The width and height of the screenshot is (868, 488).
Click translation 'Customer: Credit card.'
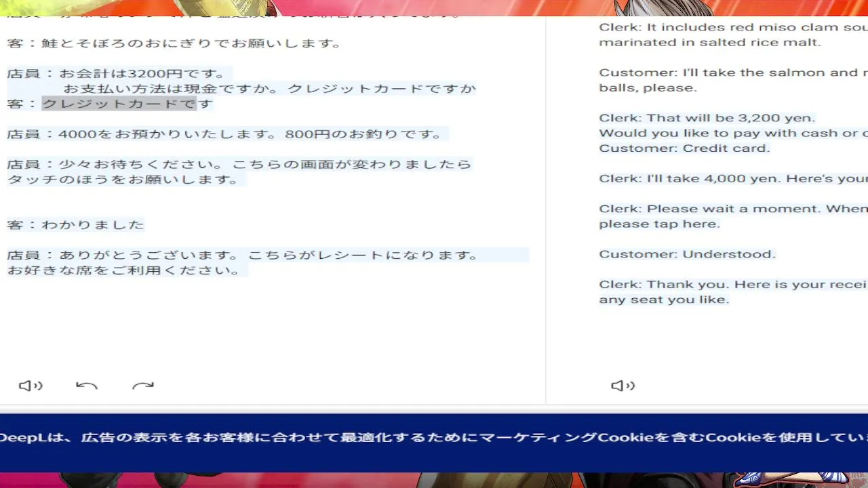(684, 148)
